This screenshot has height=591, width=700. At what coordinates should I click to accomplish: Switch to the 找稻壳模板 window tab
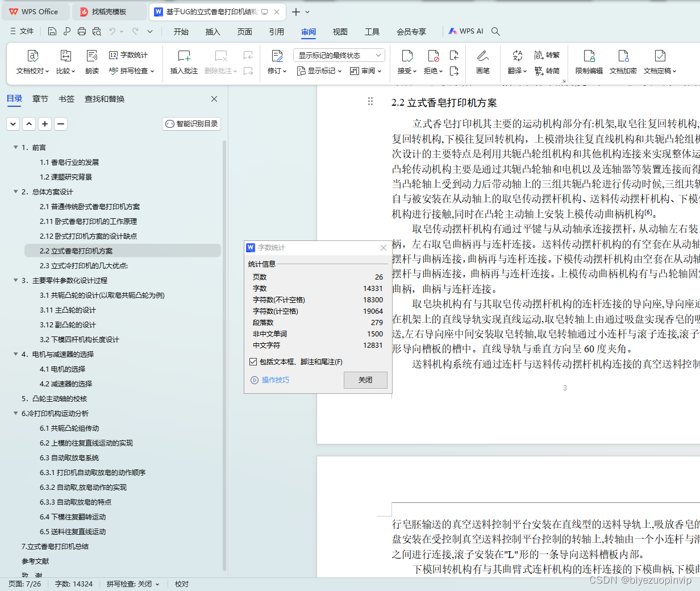pyautogui.click(x=110, y=11)
